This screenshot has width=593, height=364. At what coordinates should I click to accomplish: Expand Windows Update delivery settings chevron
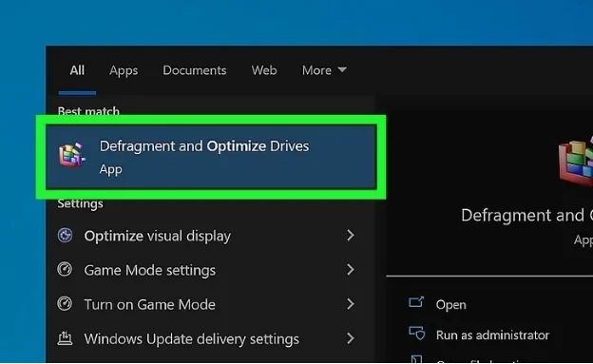(x=351, y=338)
